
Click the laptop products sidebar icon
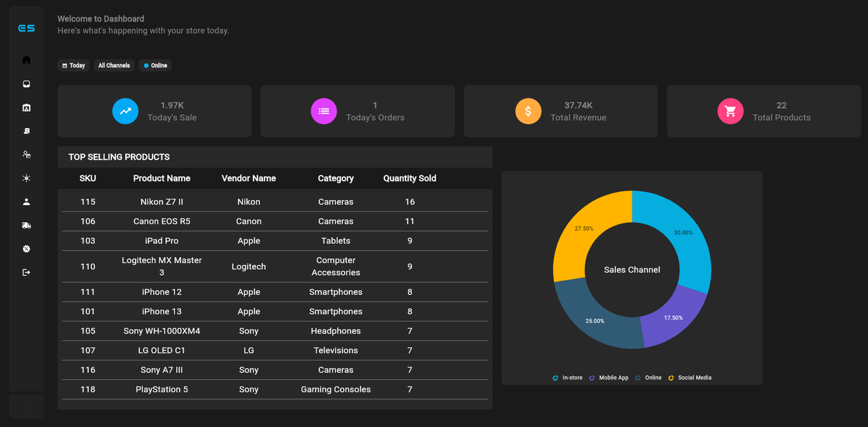26,131
